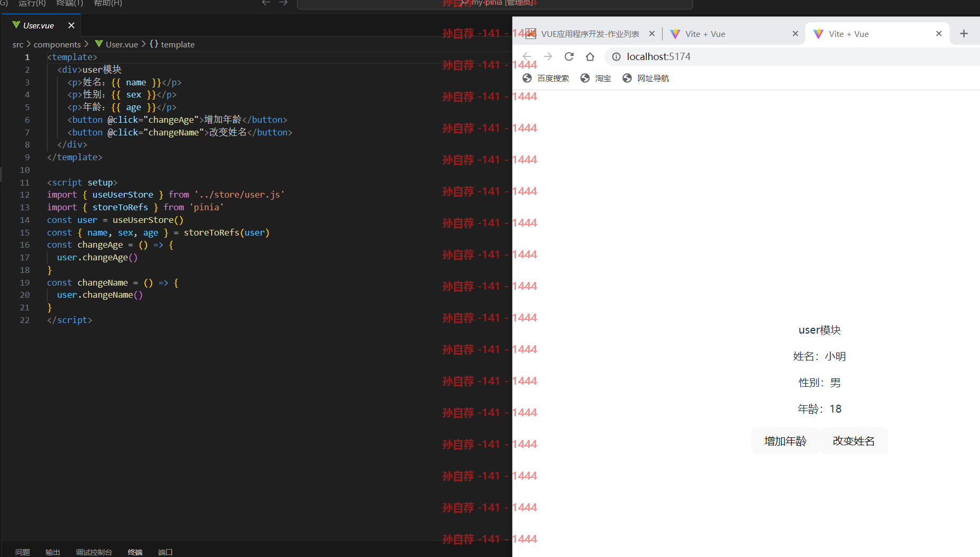Click line number 22 in the gutter

(25, 320)
